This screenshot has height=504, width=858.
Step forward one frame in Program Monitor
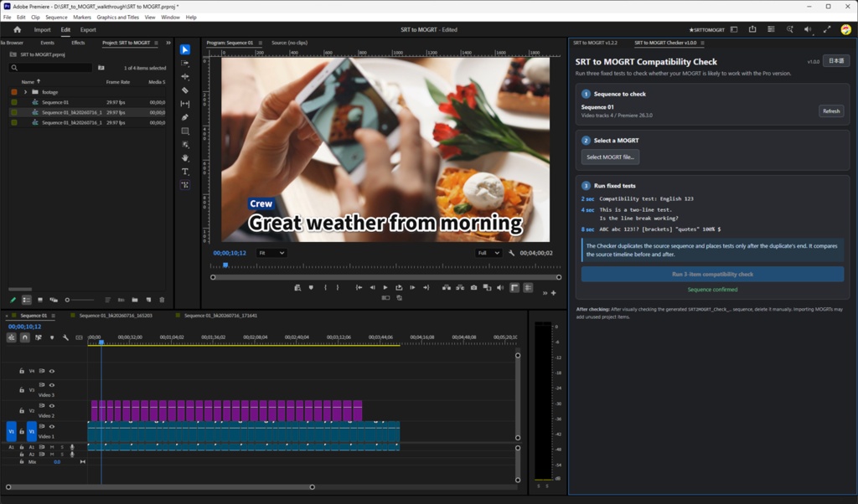(412, 287)
